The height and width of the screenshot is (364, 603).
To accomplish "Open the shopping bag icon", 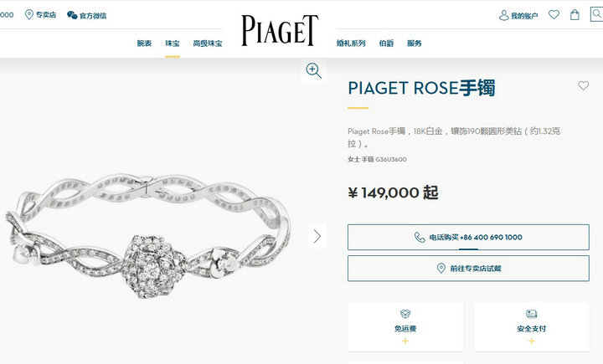I will click(x=575, y=15).
